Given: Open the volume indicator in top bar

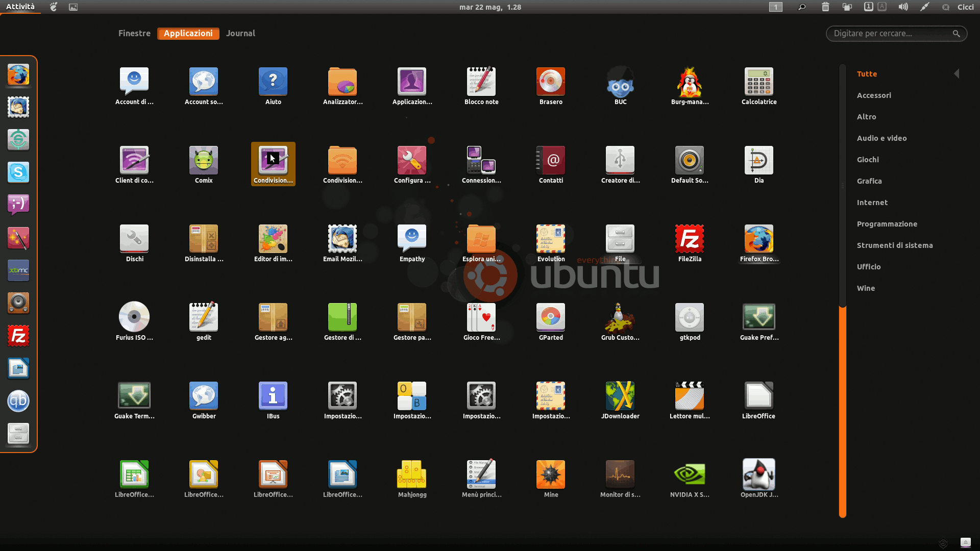Looking at the screenshot, I should click(903, 7).
